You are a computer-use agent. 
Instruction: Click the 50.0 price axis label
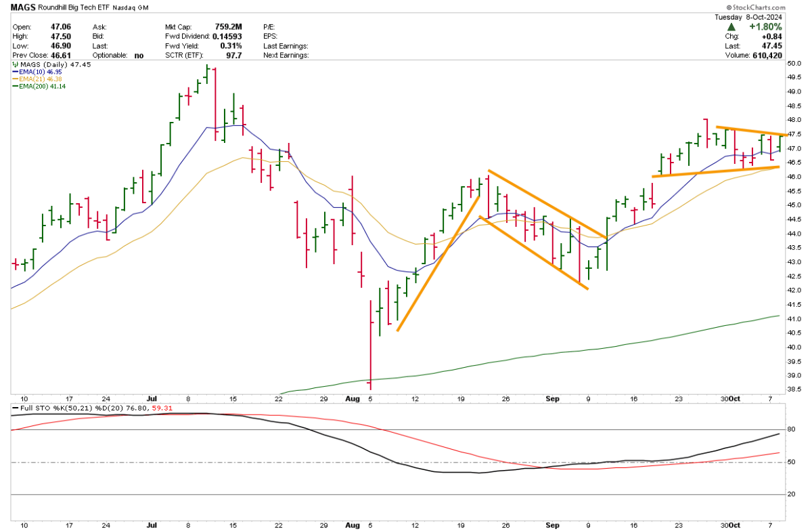coord(794,63)
